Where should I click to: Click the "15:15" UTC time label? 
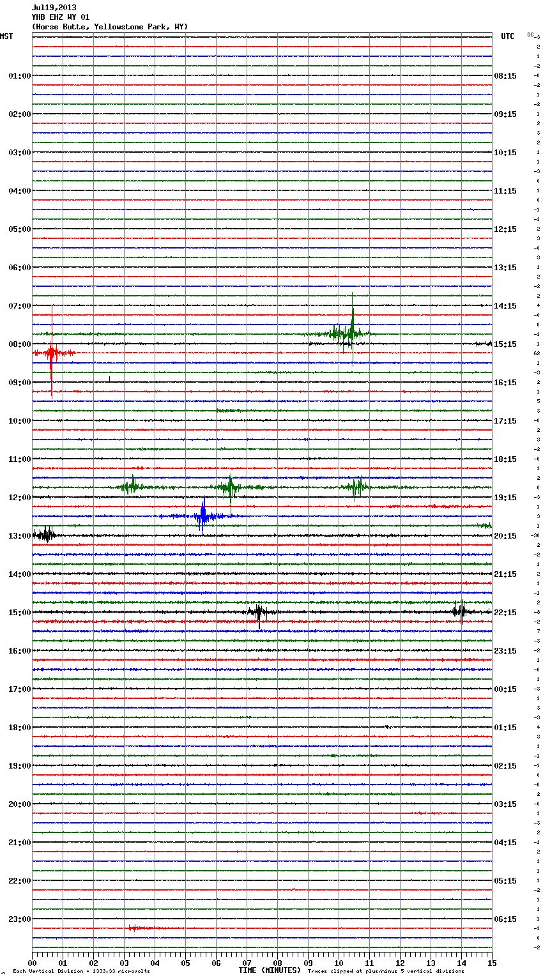[505, 344]
